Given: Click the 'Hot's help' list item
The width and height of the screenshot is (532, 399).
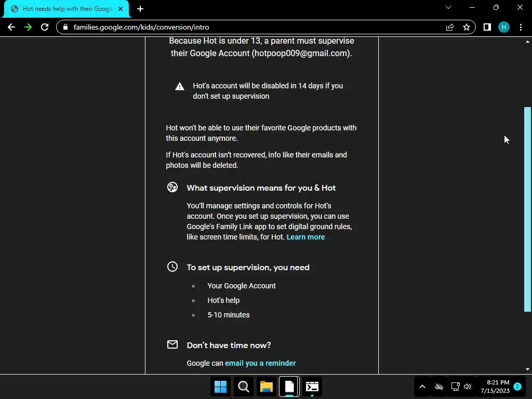Looking at the screenshot, I should click(x=223, y=300).
